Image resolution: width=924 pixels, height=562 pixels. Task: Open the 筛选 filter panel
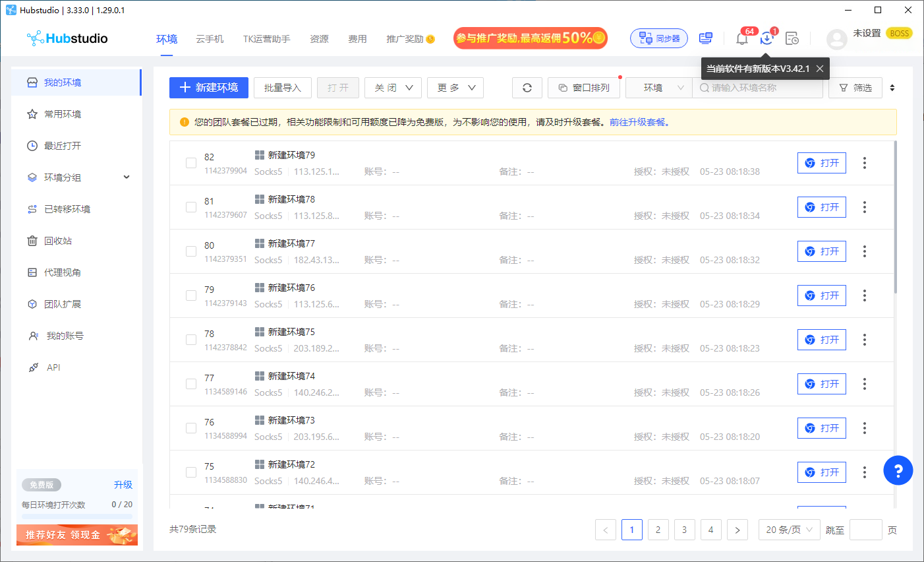pos(855,88)
